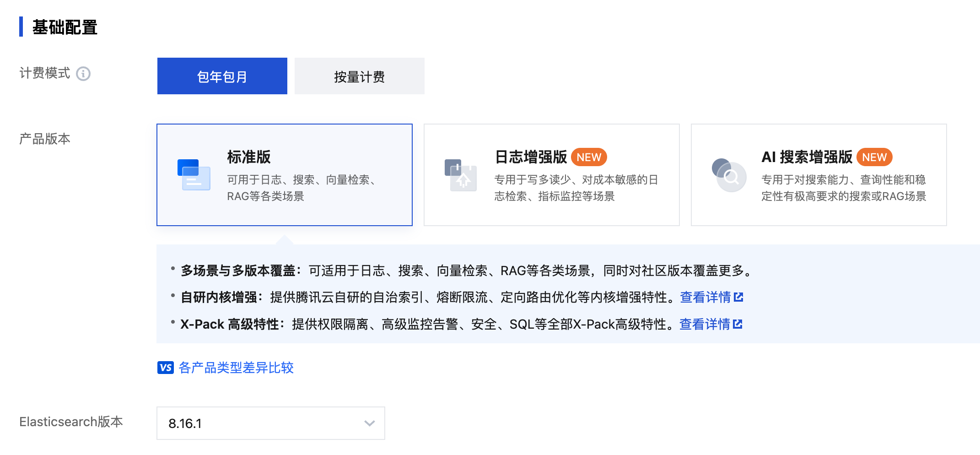This screenshot has width=980, height=455.
Task: Select 按量计费 billing mode
Action: pos(360,76)
